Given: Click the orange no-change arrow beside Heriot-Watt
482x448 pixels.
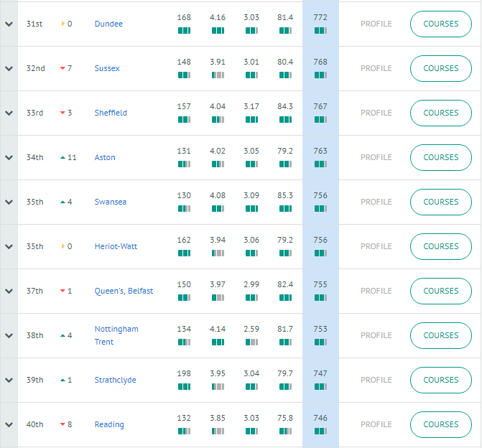Looking at the screenshot, I should coord(63,246).
